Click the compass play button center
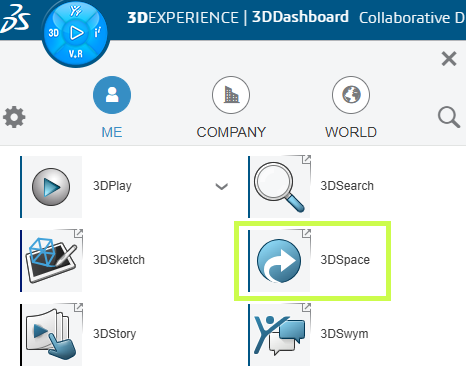 click(x=76, y=33)
